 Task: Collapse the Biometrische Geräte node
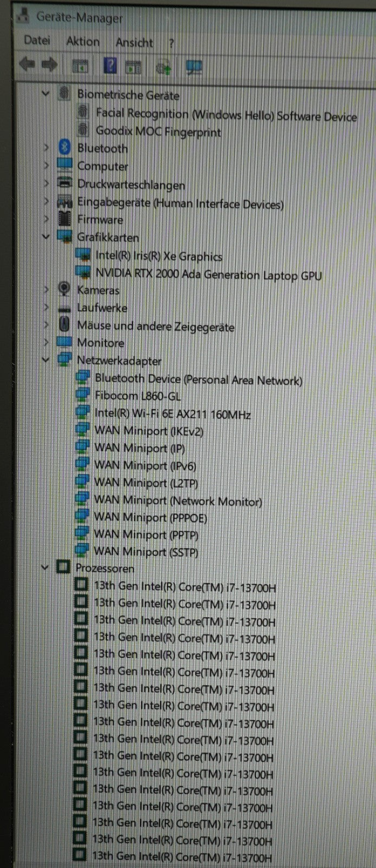46,94
